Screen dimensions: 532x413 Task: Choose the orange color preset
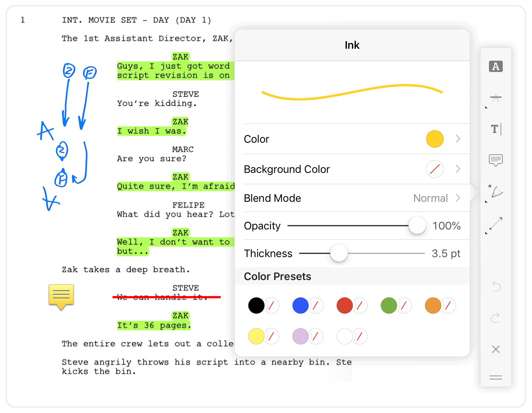(x=433, y=306)
